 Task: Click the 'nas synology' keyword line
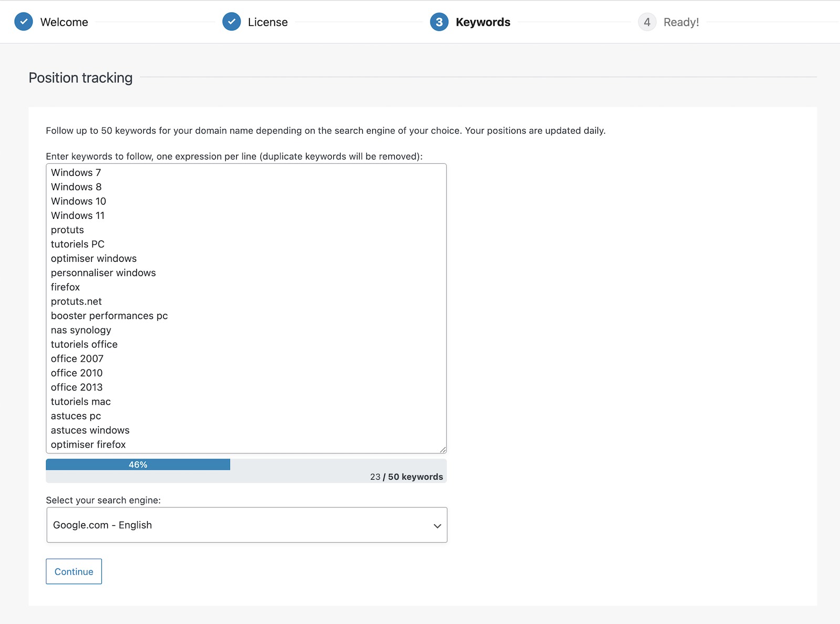point(81,330)
